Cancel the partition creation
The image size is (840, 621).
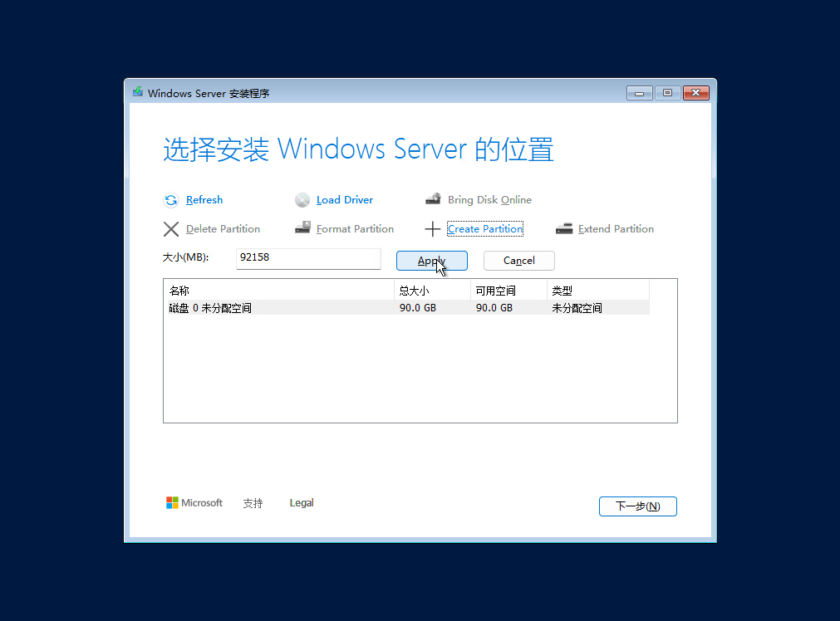tap(519, 261)
